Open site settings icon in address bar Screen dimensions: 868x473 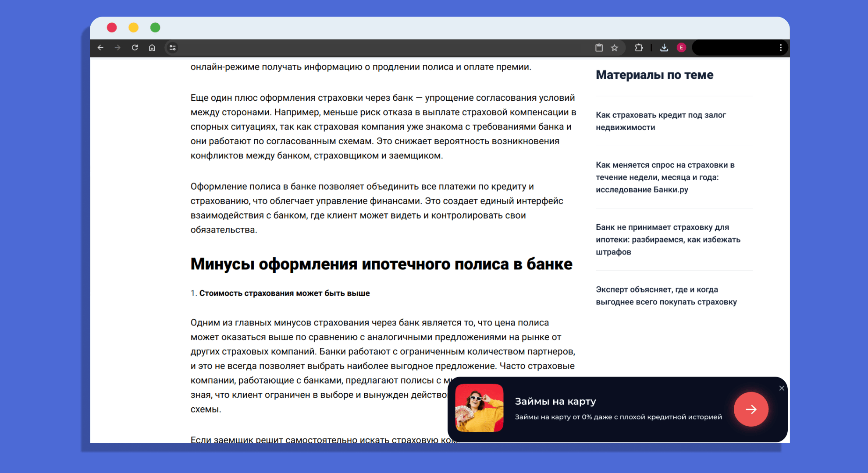coord(173,48)
